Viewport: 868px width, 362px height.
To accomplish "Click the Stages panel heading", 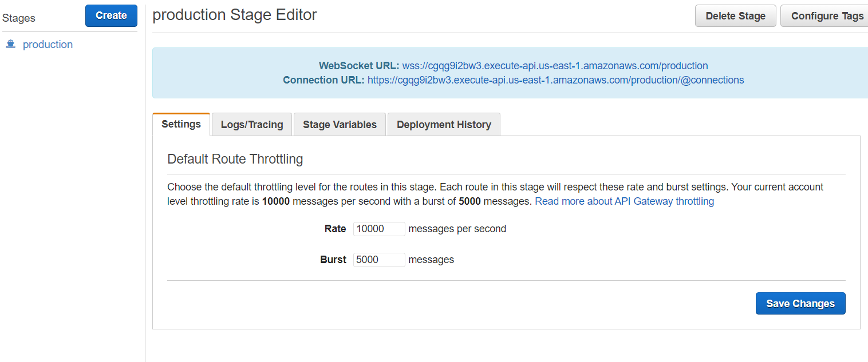I will (19, 18).
